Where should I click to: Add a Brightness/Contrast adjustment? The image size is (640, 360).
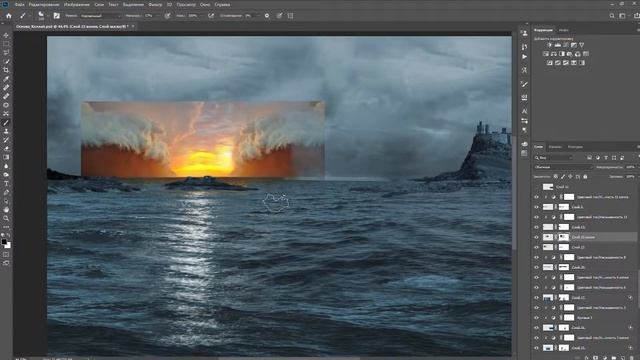click(x=549, y=45)
